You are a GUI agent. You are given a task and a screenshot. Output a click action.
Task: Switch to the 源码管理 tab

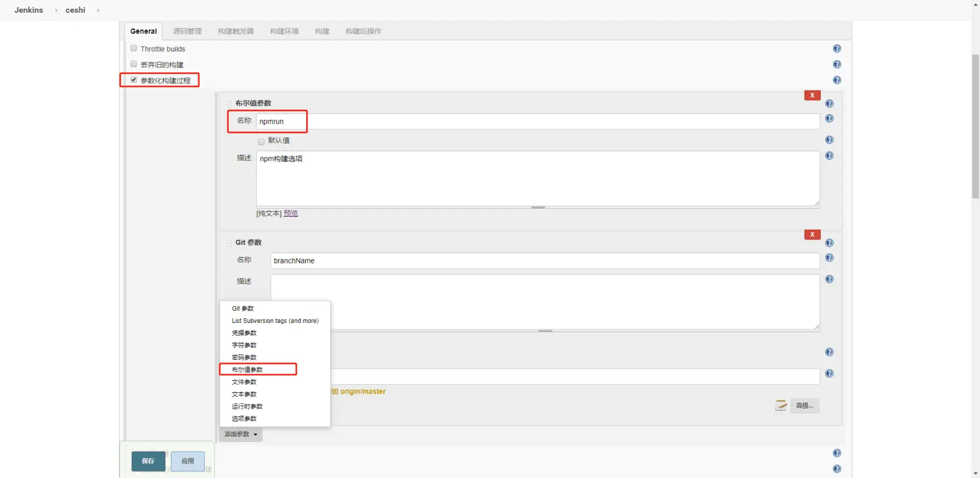(x=187, y=31)
